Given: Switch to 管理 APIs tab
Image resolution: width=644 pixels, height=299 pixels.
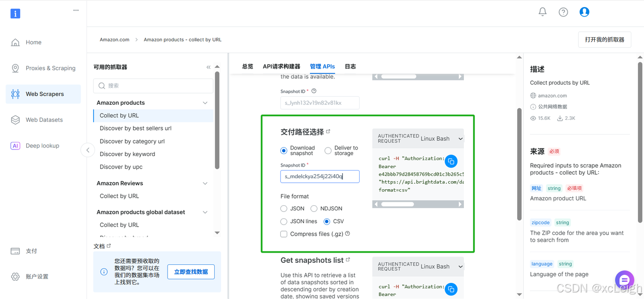Looking at the screenshot, I should point(323,66).
